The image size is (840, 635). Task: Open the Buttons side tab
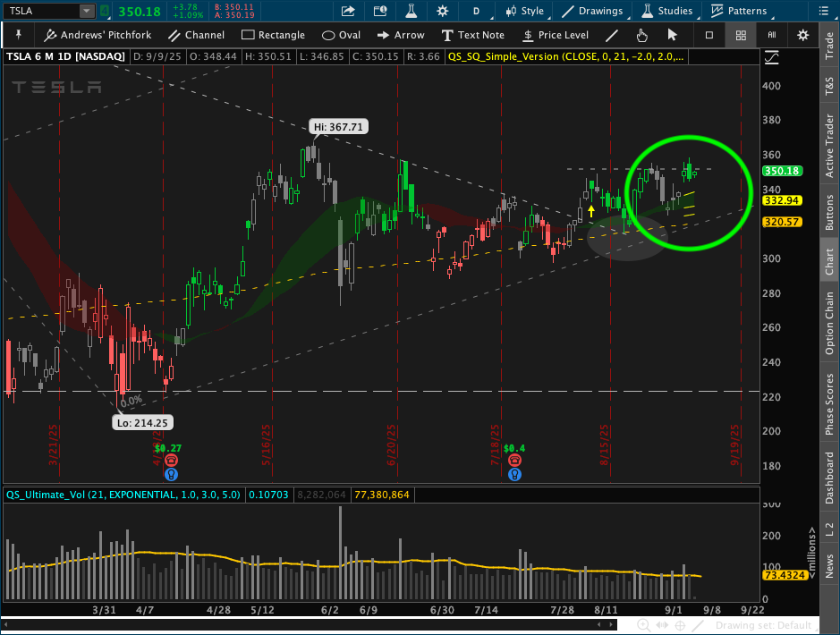click(829, 212)
